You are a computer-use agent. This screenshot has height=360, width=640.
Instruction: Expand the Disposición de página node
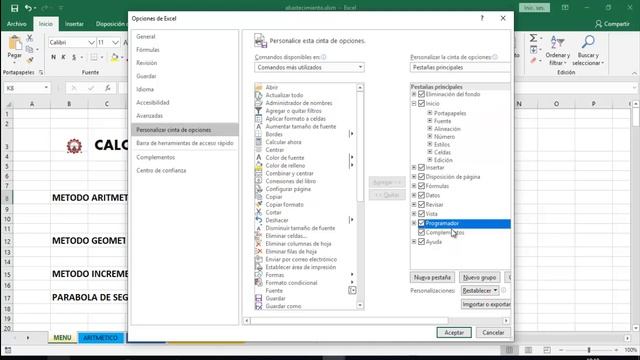(414, 177)
